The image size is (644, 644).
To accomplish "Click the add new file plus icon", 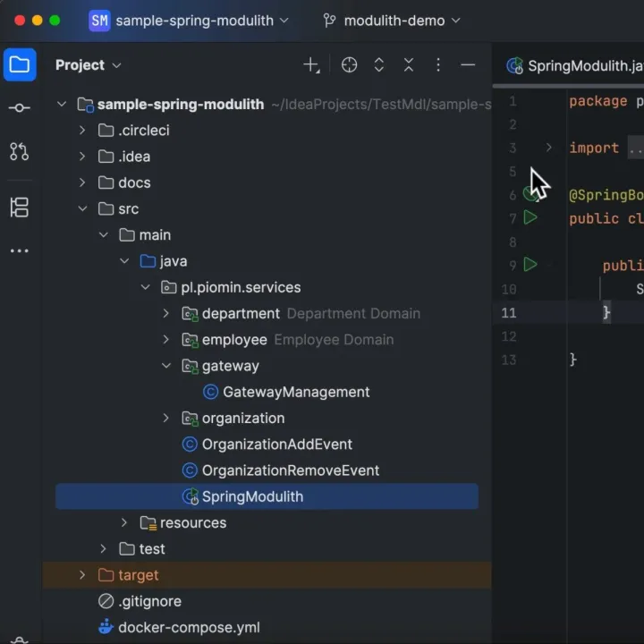I will point(311,65).
